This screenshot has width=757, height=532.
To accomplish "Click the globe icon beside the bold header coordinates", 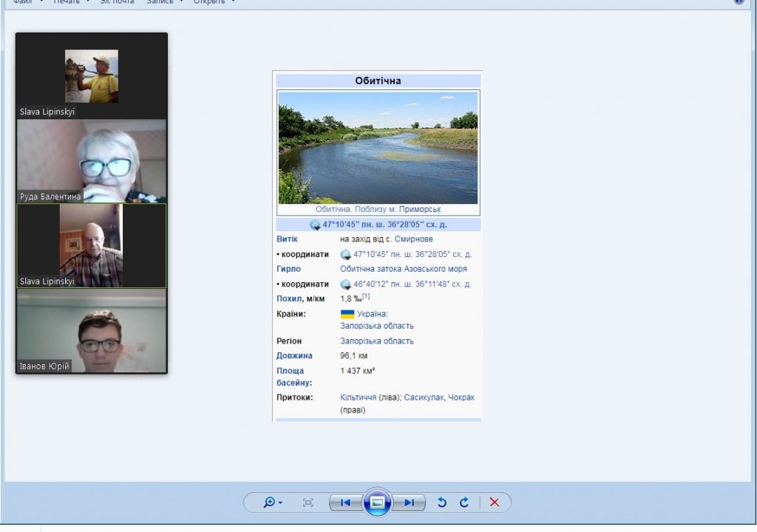I will [x=315, y=225].
